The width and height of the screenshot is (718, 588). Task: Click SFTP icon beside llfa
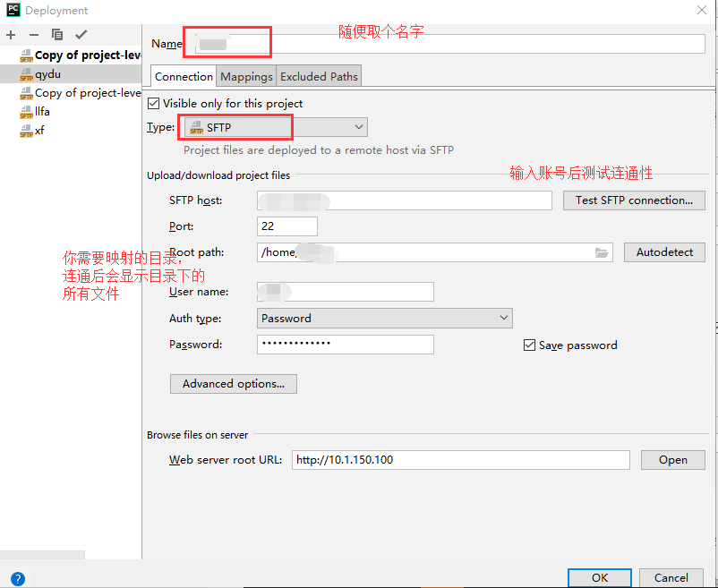26,112
